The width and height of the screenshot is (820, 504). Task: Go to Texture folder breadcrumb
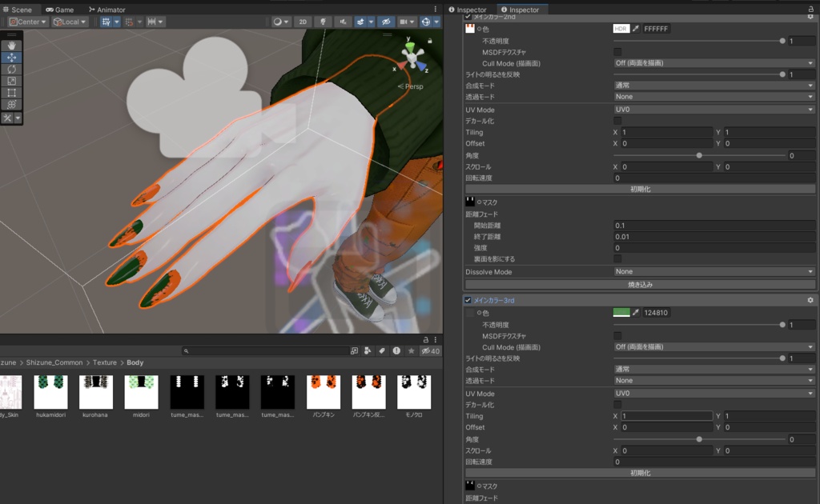[x=105, y=362]
